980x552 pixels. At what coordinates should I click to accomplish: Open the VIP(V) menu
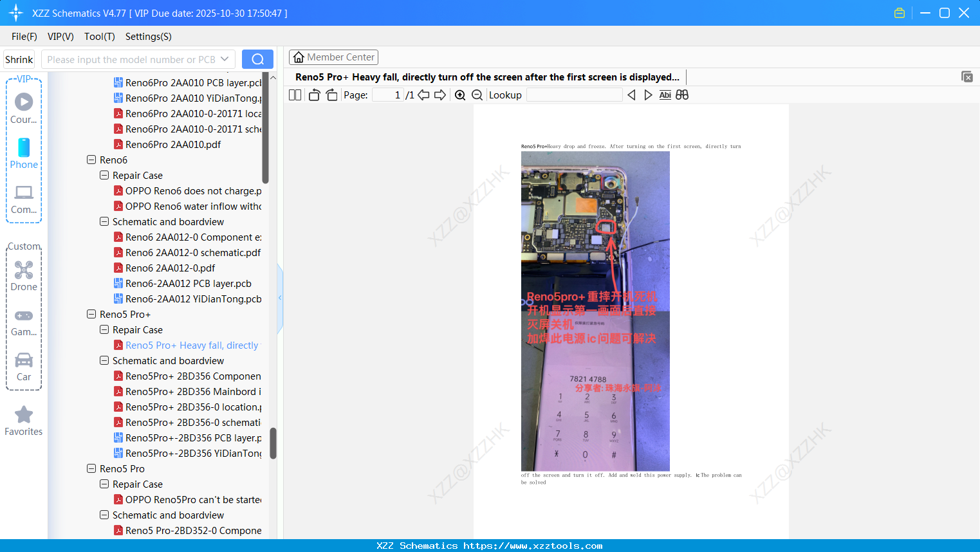click(x=60, y=37)
